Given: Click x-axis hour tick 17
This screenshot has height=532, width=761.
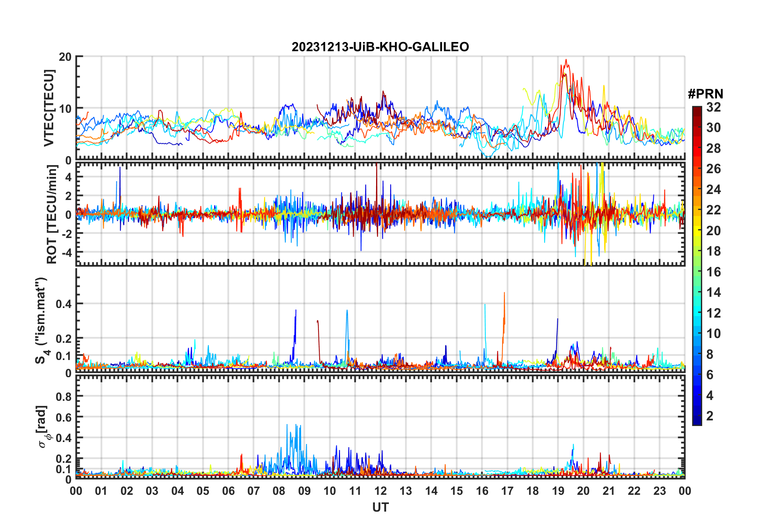Looking at the screenshot, I should pos(507,491).
